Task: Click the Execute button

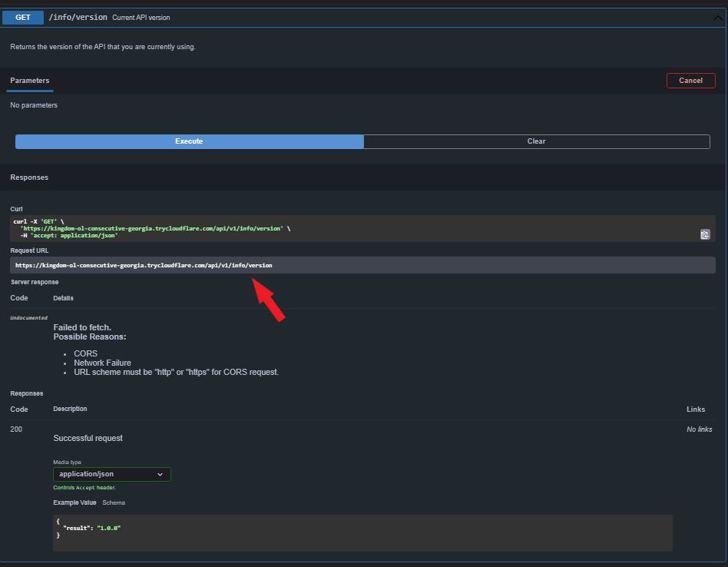Action: (x=189, y=141)
